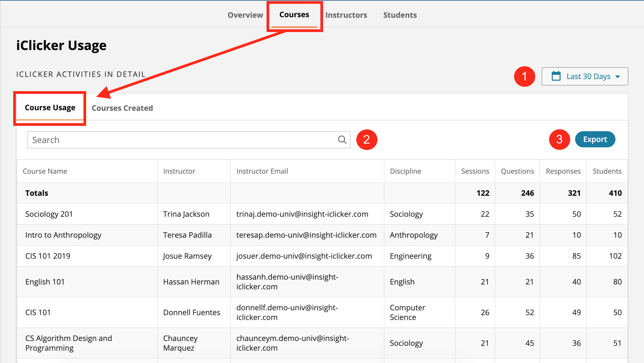
Task: Click the English 101 course name
Action: coord(45,282)
